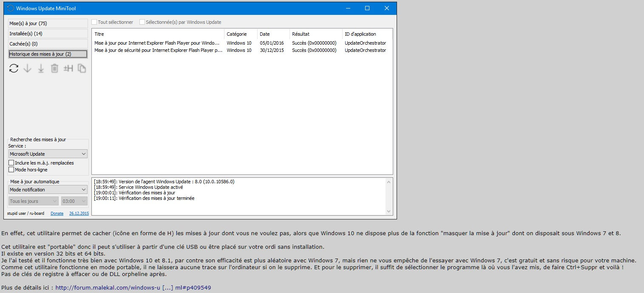Click the install updates arrow icon

tap(41, 68)
